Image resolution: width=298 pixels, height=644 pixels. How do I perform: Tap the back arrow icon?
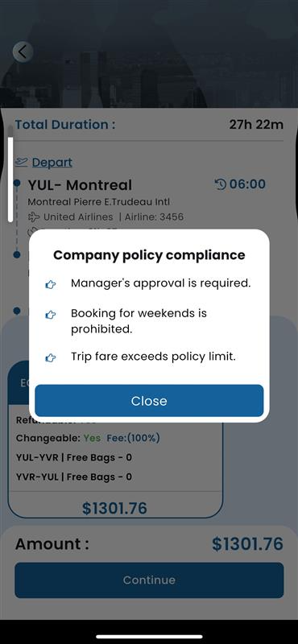click(23, 52)
